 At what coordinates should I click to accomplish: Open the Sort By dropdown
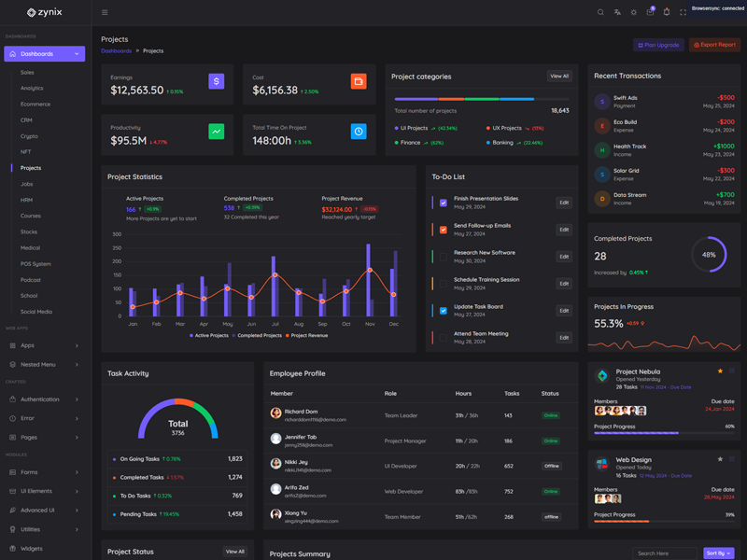point(718,553)
